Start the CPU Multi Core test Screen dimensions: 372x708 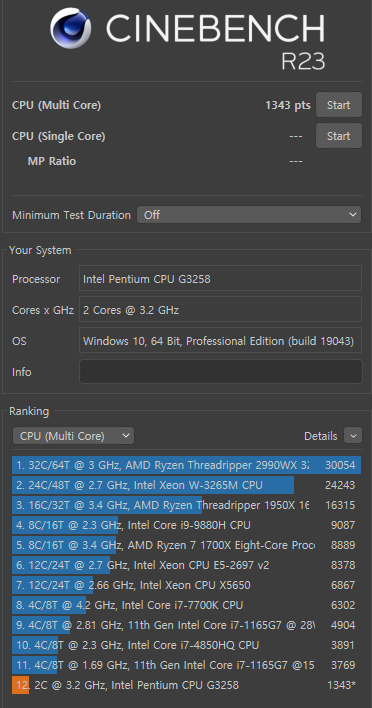coord(339,105)
